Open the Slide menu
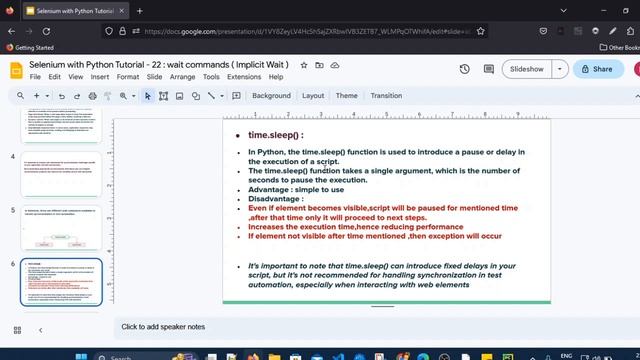 [154, 77]
